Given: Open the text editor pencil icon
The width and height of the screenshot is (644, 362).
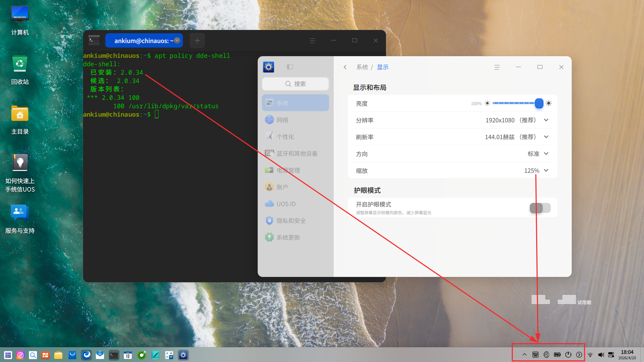Looking at the screenshot, I should [156, 355].
